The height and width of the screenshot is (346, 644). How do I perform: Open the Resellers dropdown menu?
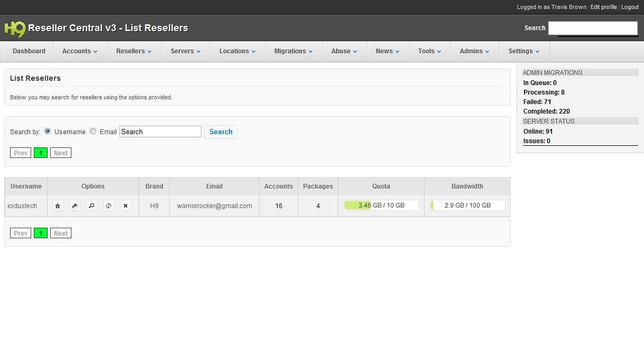[134, 51]
